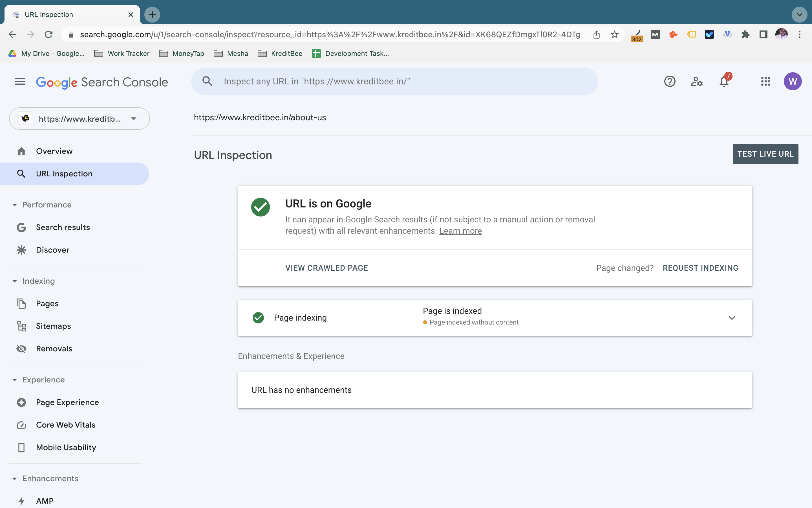Open Users and settings icon

point(697,81)
